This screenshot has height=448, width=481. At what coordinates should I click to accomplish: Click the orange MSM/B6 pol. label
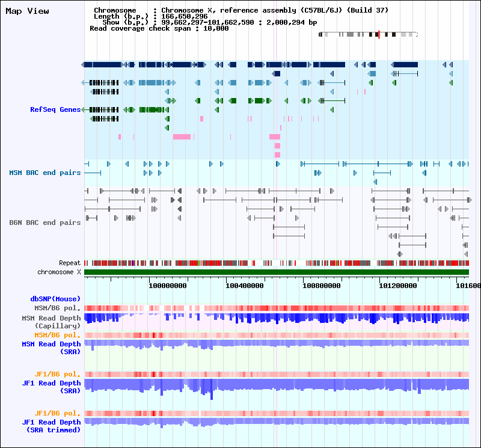click(x=58, y=335)
